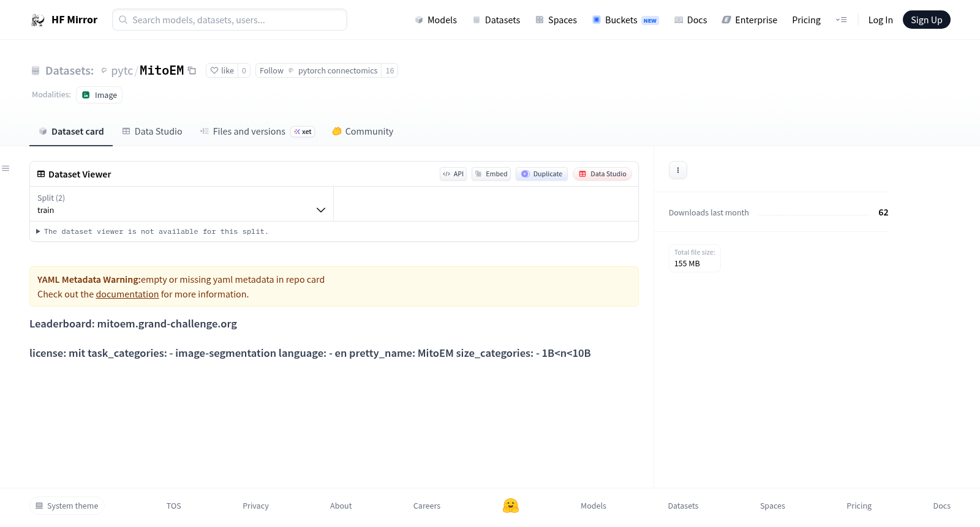
Task: Click the Downloads last month value 62
Action: [883, 212]
